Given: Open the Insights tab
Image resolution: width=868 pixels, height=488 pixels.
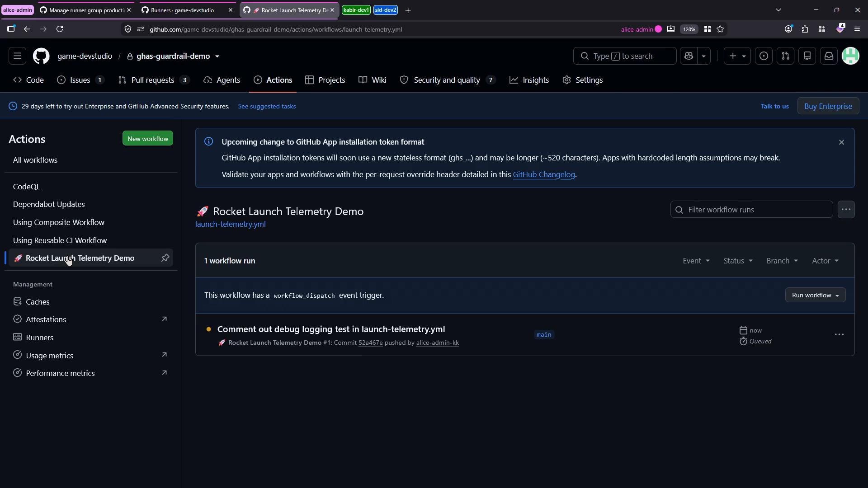Looking at the screenshot, I should 529,80.
